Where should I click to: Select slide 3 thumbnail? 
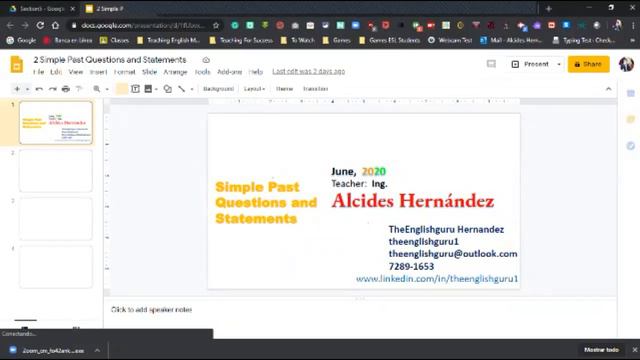tap(56, 219)
